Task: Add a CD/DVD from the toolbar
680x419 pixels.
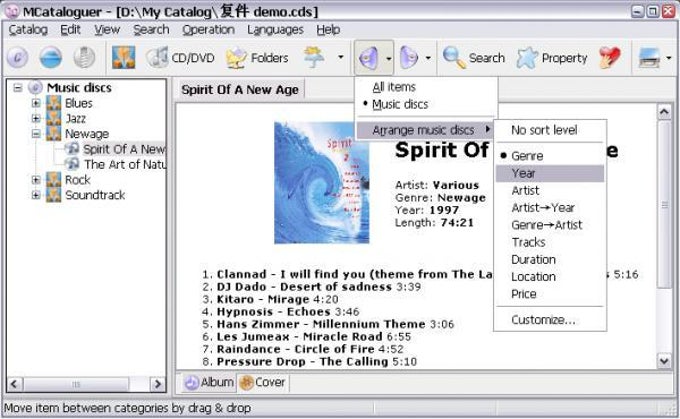Action: coord(180,58)
